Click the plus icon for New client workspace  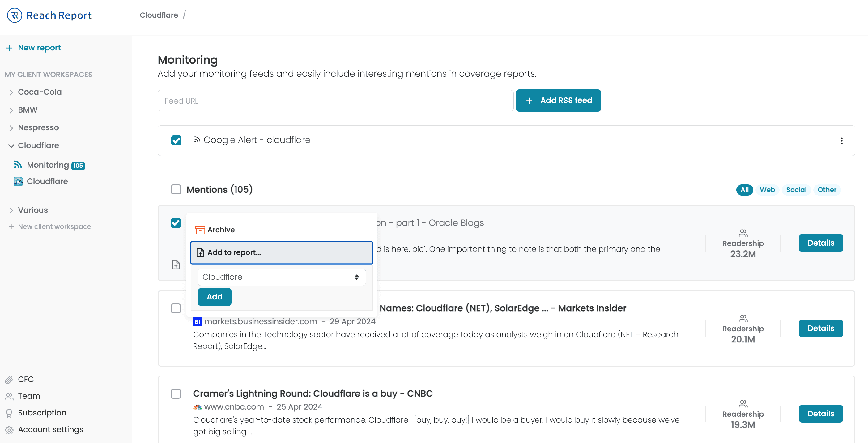(x=11, y=226)
